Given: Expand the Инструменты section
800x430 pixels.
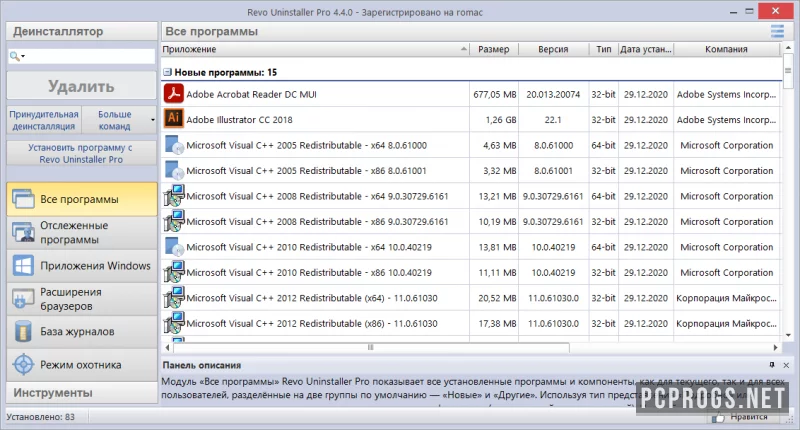Looking at the screenshot, I should (x=82, y=393).
